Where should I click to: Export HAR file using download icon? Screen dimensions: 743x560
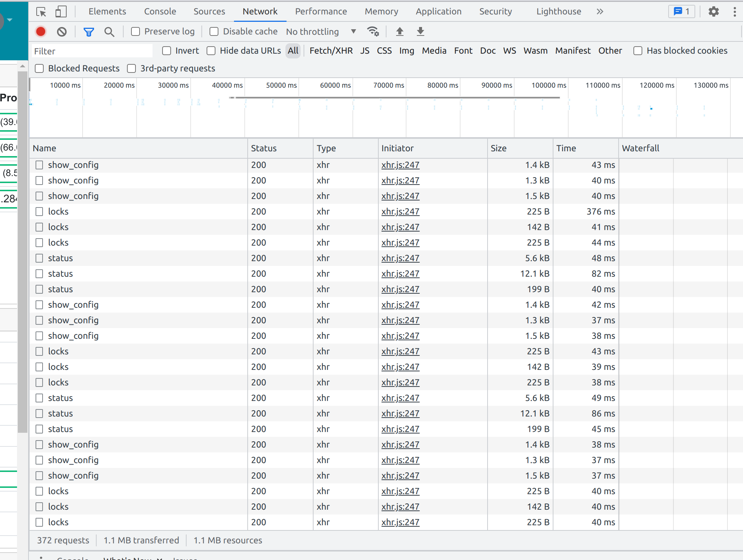pos(420,31)
